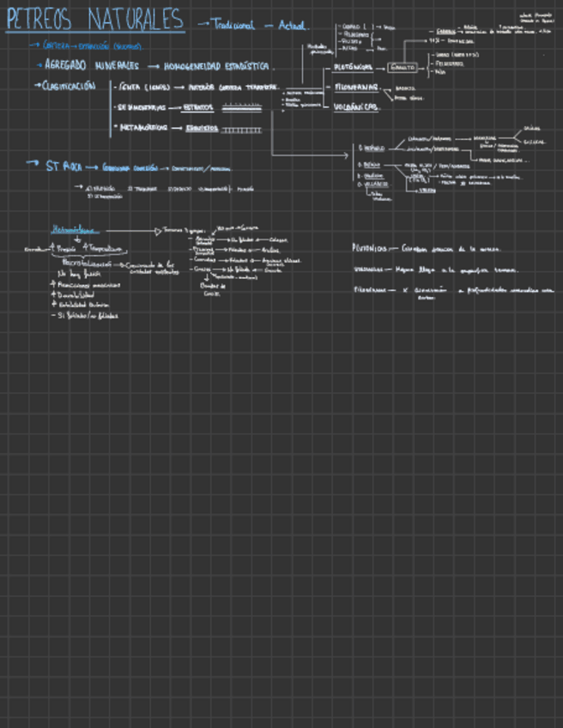563x728 pixels.
Task: Click the 'HOMOGENEIDAD ESTADÍSTICA' text
Action: (x=216, y=66)
